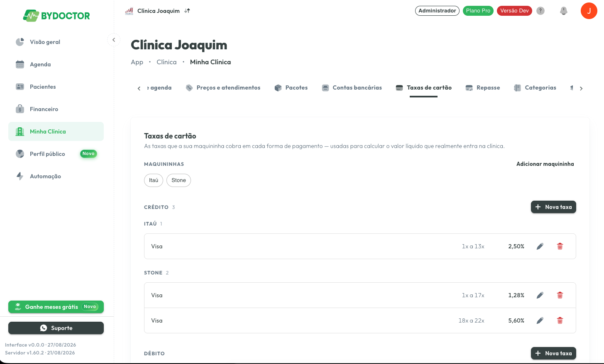The height and width of the screenshot is (364, 604).
Task: Open the Contas bancárias tab
Action: tap(352, 88)
